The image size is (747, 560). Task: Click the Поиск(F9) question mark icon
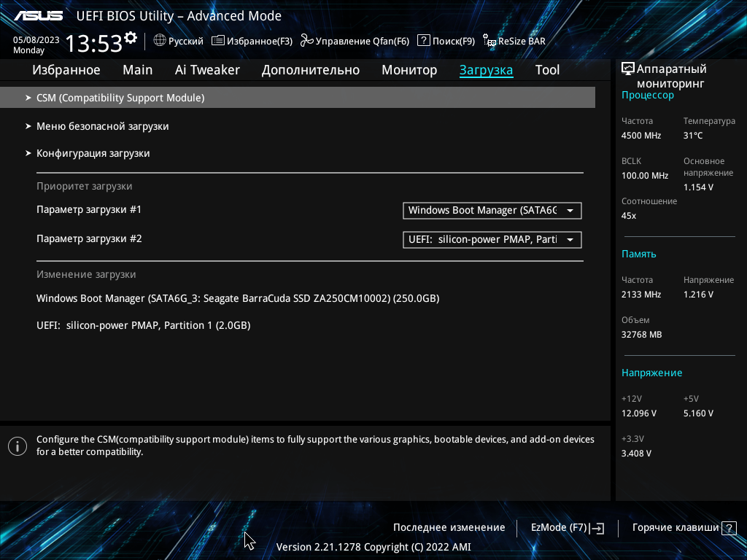click(x=423, y=41)
